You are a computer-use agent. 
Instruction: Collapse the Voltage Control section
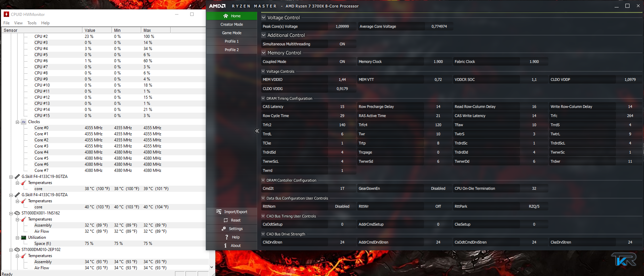264,18
